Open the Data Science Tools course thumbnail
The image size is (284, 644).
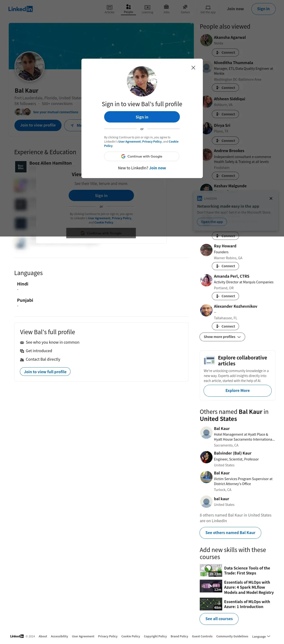point(211,570)
